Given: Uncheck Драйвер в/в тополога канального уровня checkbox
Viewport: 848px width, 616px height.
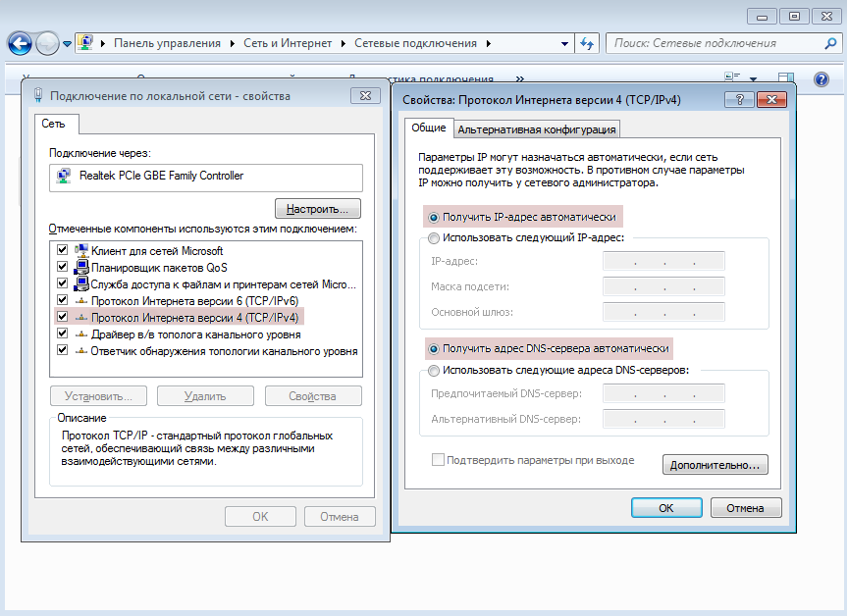Looking at the screenshot, I should (63, 334).
